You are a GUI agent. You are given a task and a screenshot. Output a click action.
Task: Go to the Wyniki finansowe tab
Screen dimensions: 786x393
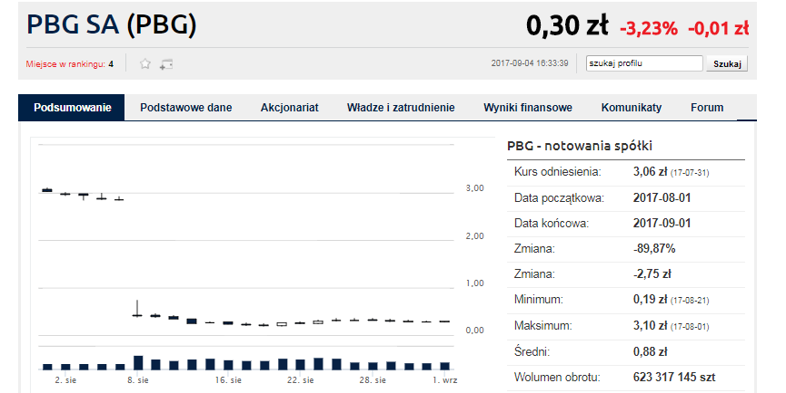click(x=528, y=107)
